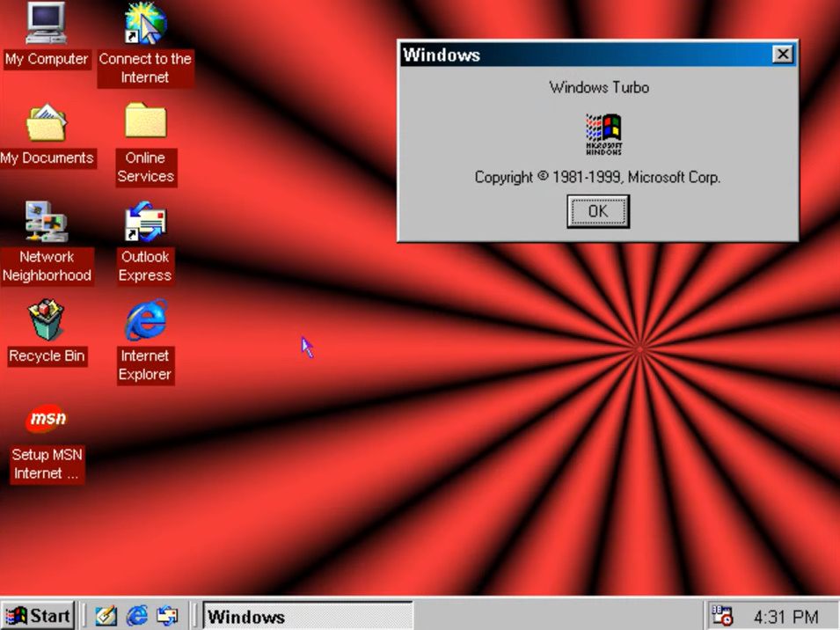
Task: Launch Outlook Express from Quick Launch
Action: [x=166, y=616]
